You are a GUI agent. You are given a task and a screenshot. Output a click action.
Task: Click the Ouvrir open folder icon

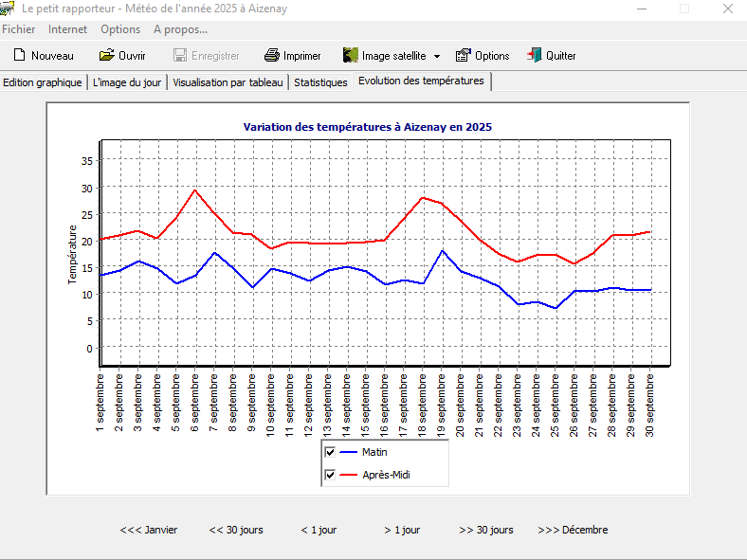107,56
